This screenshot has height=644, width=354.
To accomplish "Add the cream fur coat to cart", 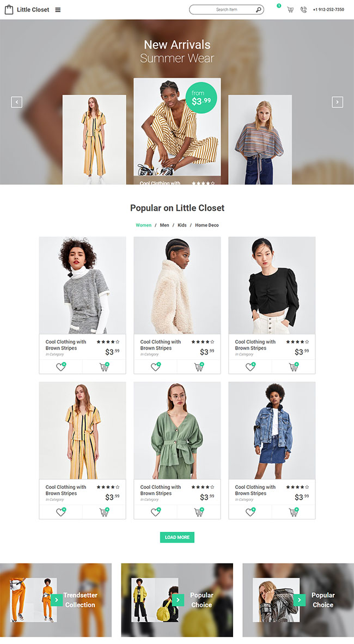I will pos(199,367).
